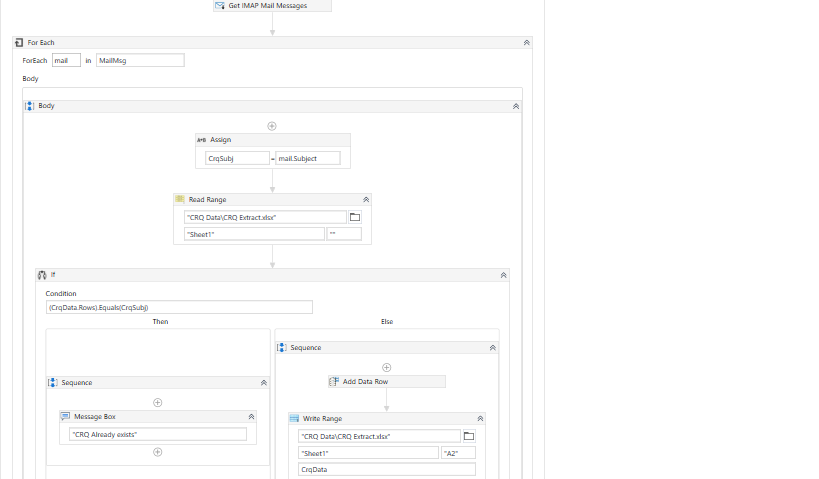Select the Write Range activity title
Viewport: 819px width, 479px height.
point(322,418)
